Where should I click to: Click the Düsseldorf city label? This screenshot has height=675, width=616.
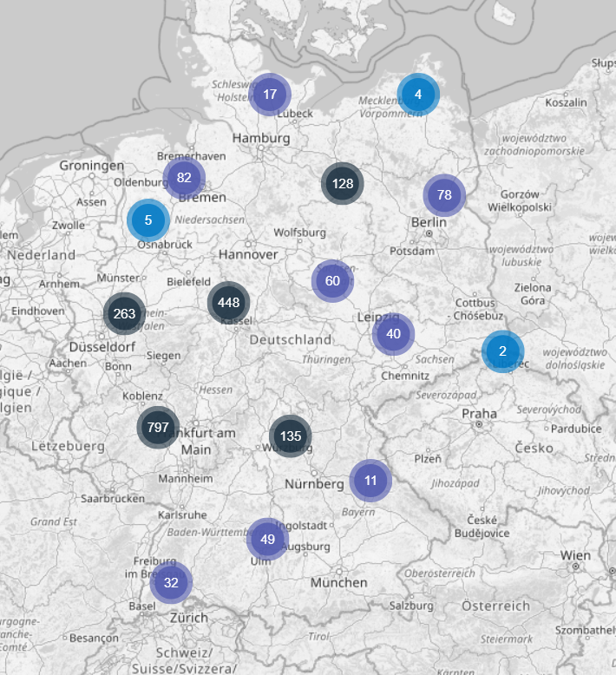click(x=102, y=346)
